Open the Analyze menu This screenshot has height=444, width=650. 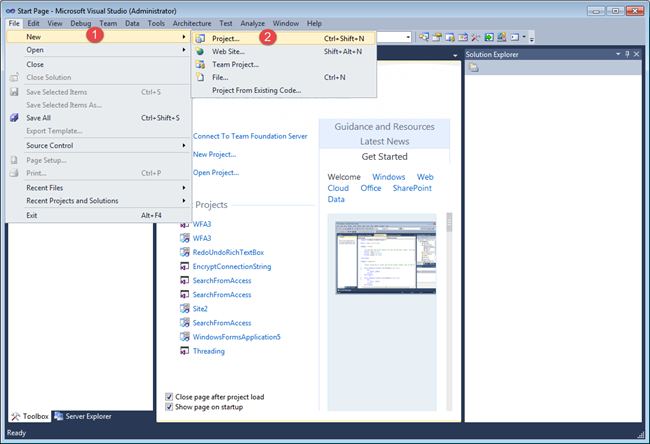252,23
